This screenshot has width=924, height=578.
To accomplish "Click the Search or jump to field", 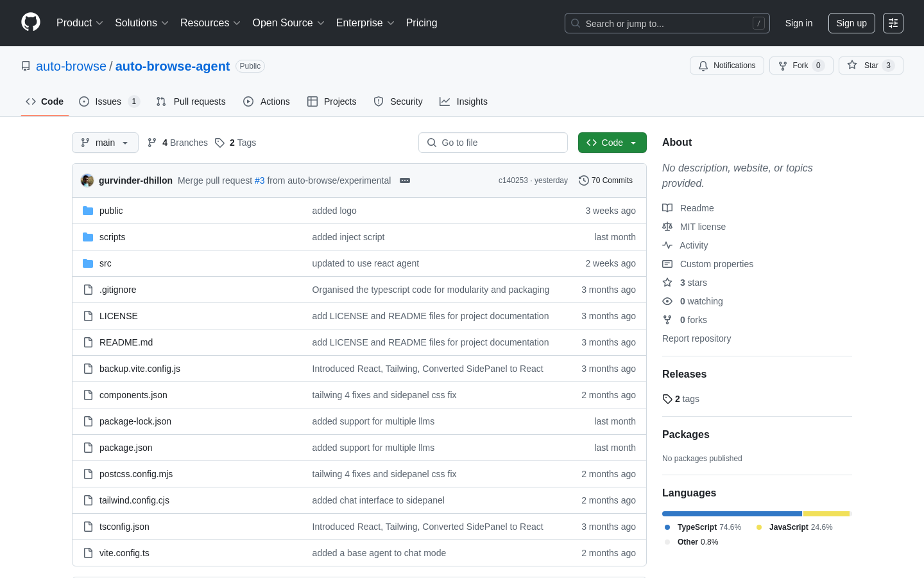I will [667, 23].
